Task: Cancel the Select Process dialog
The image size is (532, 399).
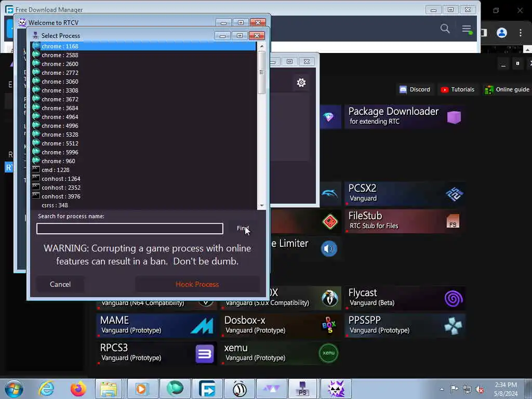Action: point(60,284)
